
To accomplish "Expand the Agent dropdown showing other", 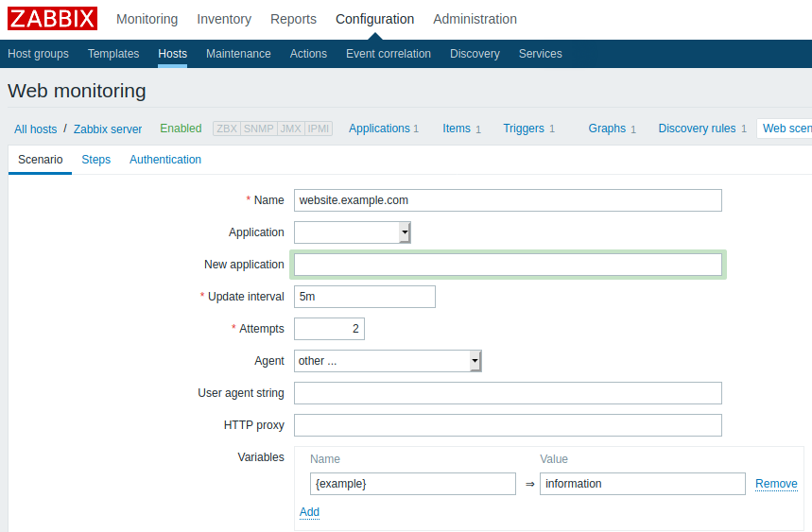I will 388,361.
